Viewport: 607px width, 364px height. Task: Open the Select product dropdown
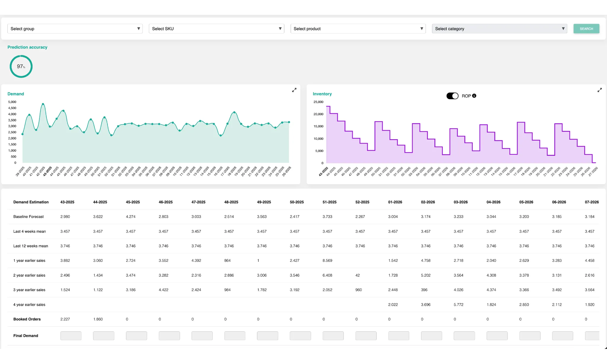coord(358,29)
